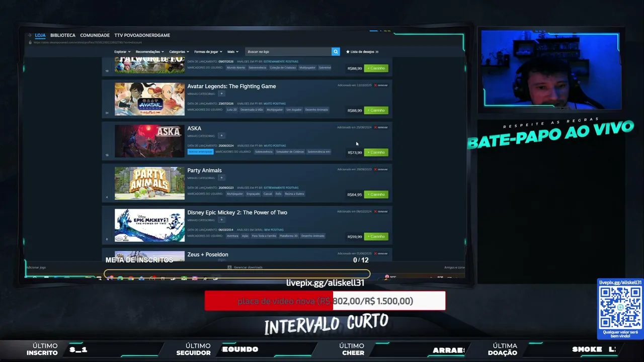Select the Aventura tag
644x362 pixels.
click(x=232, y=236)
